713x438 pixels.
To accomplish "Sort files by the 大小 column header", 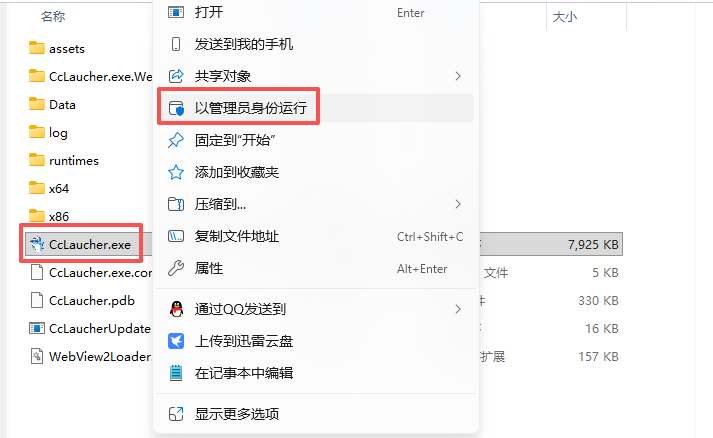I will (565, 17).
